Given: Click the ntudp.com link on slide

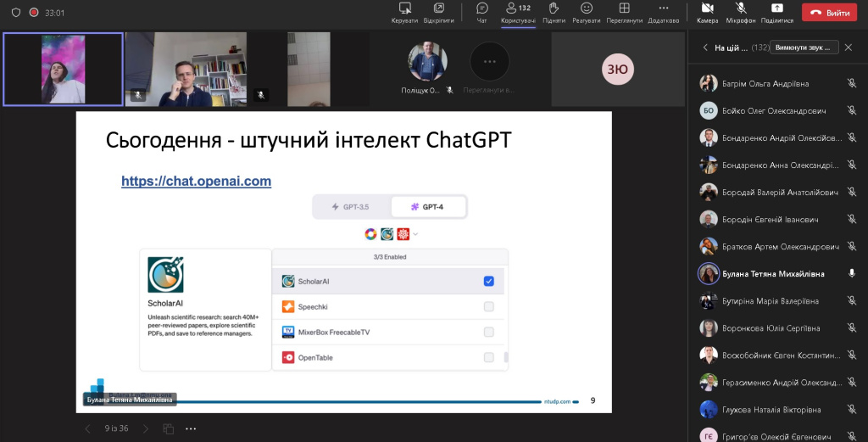Looking at the screenshot, I should click(557, 401).
